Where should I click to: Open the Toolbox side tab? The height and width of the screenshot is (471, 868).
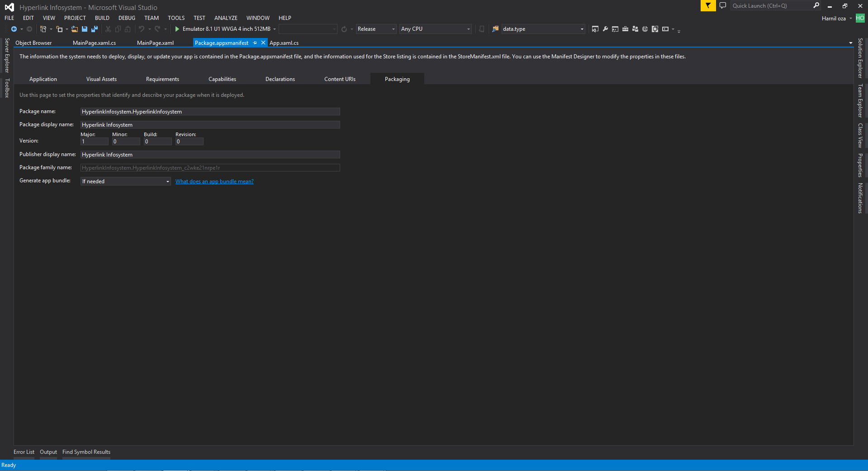[7, 88]
